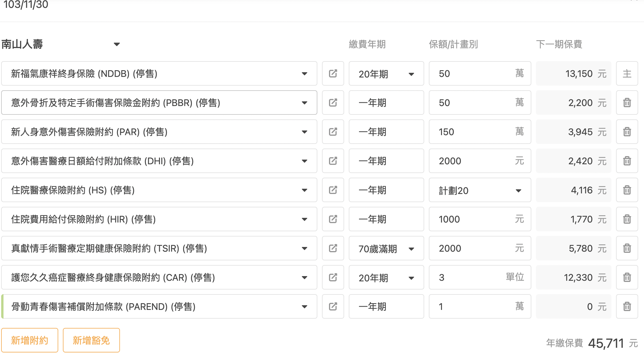The height and width of the screenshot is (353, 644).
Task: Open edit icon for HIR rider row
Action: (333, 219)
